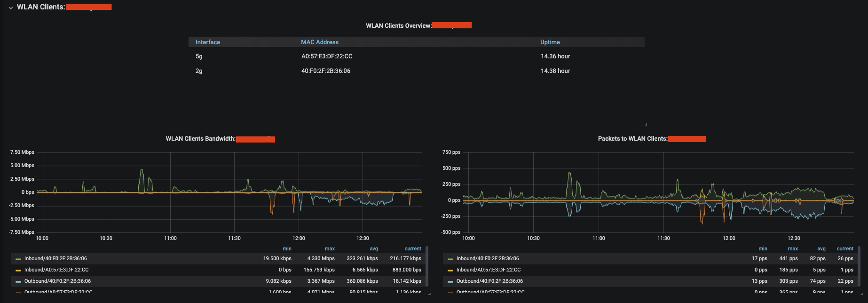Image resolution: width=868 pixels, height=303 pixels.
Task: Click yellow swatch for Inbound/A0:57:E3:DF:22:CC in Packets legend
Action: pyautogui.click(x=450, y=270)
